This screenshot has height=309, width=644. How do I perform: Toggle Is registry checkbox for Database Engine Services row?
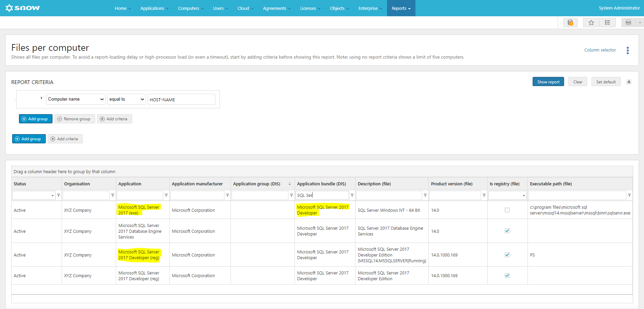(507, 231)
